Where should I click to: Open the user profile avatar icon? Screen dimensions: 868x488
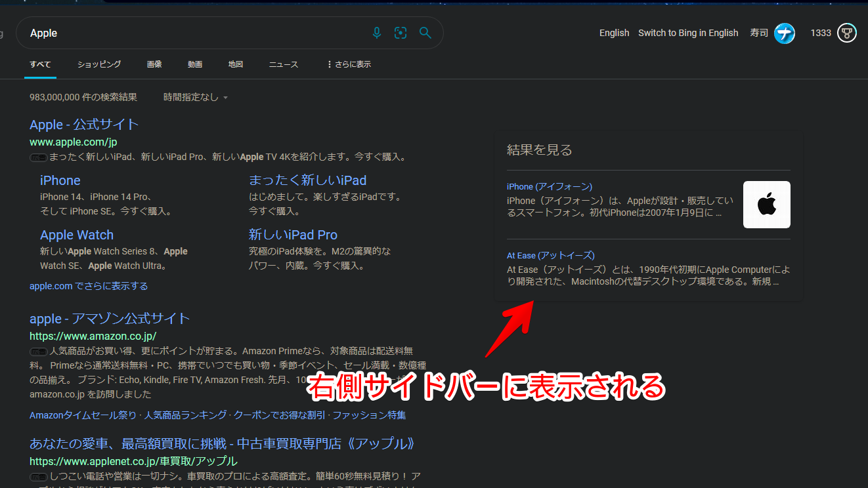(785, 33)
